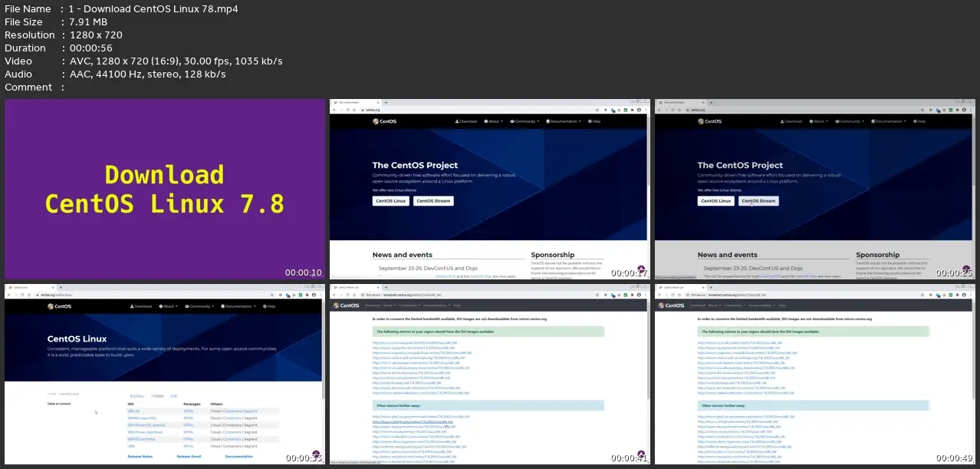Open Download nav item in the 00:00:25 thumbnail
980x469 pixels.
(x=791, y=121)
